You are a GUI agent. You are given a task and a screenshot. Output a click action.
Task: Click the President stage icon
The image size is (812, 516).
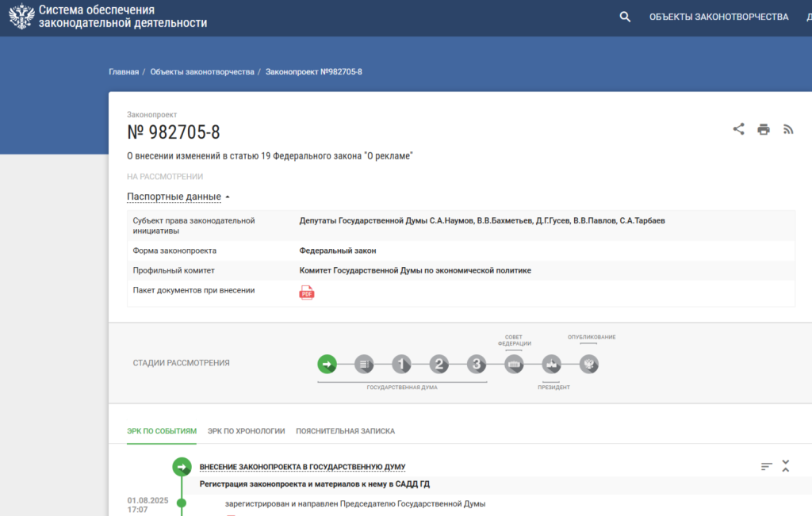[x=552, y=365]
